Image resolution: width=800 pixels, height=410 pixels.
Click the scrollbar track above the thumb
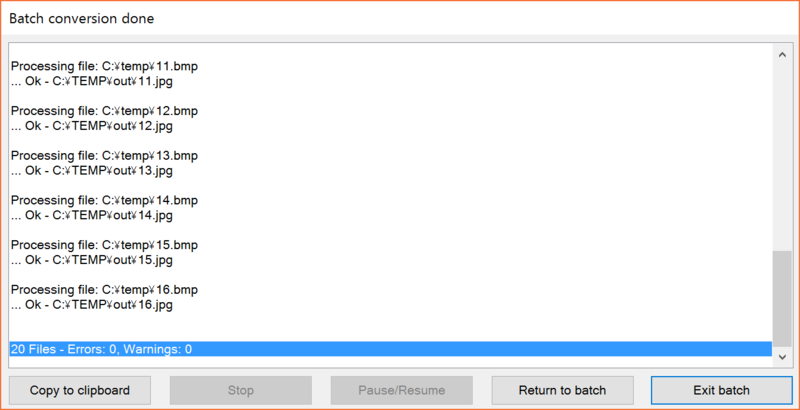[x=782, y=157]
